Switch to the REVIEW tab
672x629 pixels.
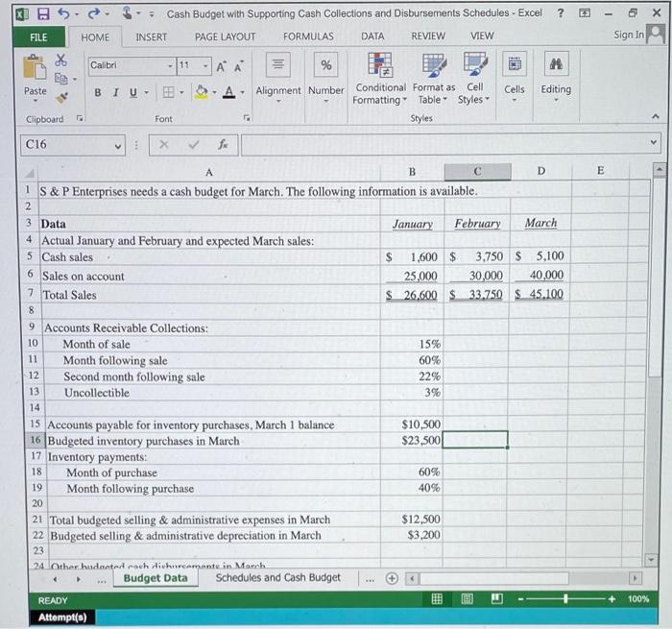(428, 36)
